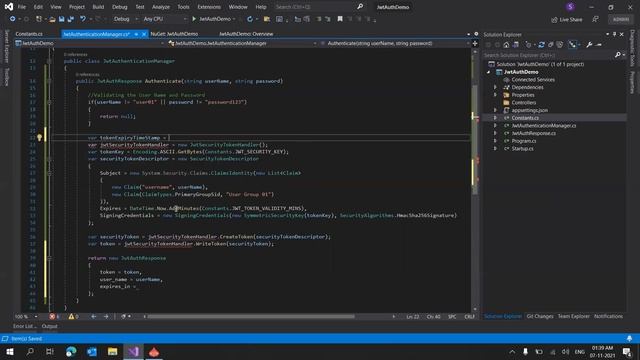Select Program.cs in Solution Explorer

pyautogui.click(x=524, y=141)
